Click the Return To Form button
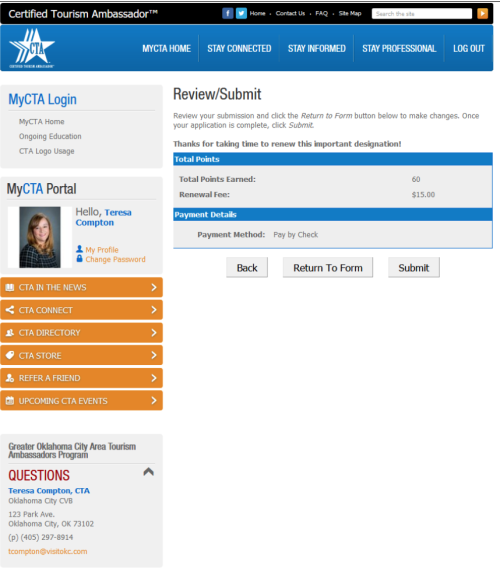 pos(328,268)
